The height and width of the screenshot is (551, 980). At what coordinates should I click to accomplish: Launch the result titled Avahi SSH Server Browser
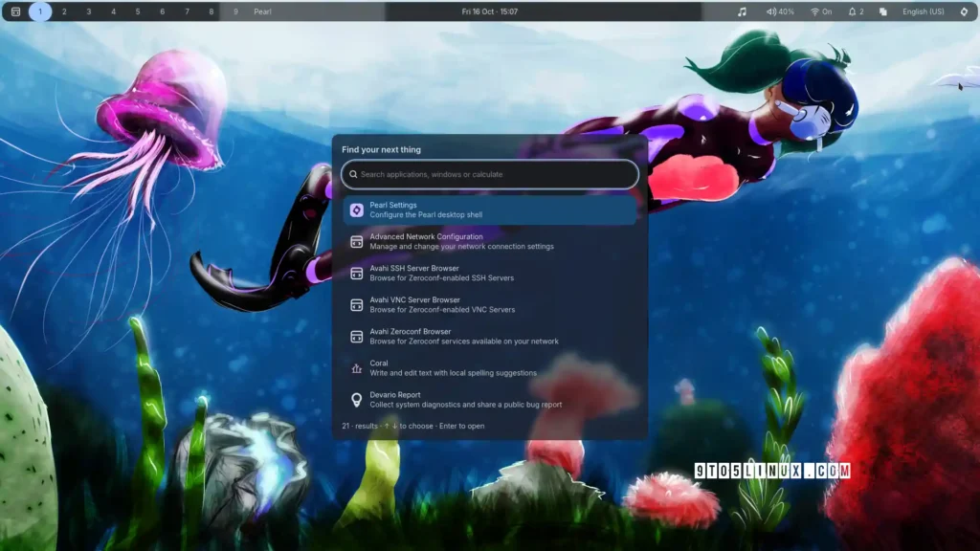point(490,273)
